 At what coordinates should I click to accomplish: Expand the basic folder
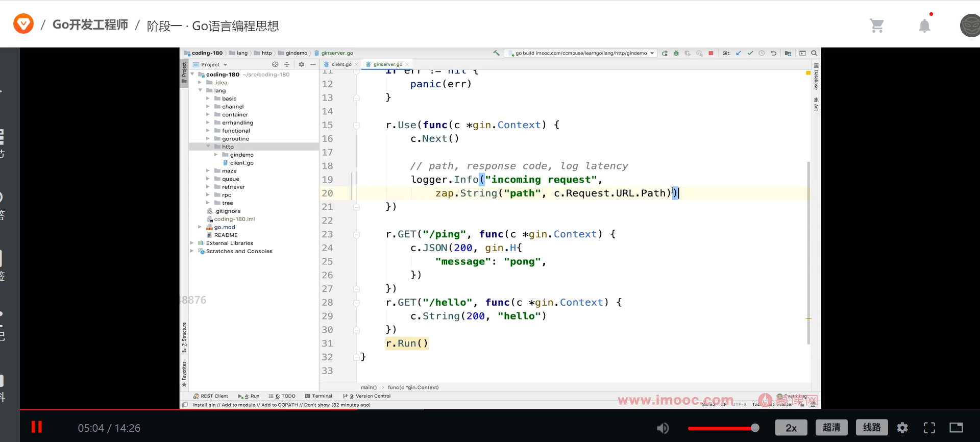pos(208,99)
